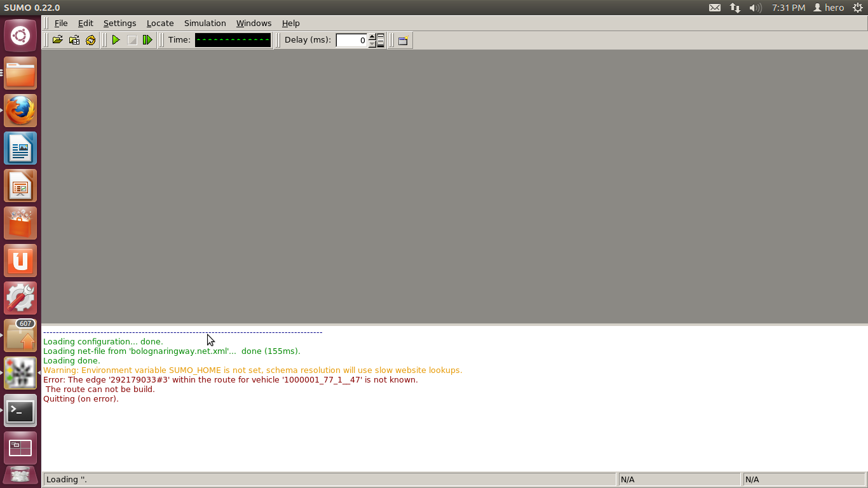Open the hero user menu
Image resolution: width=868 pixels, height=488 pixels.
(829, 8)
